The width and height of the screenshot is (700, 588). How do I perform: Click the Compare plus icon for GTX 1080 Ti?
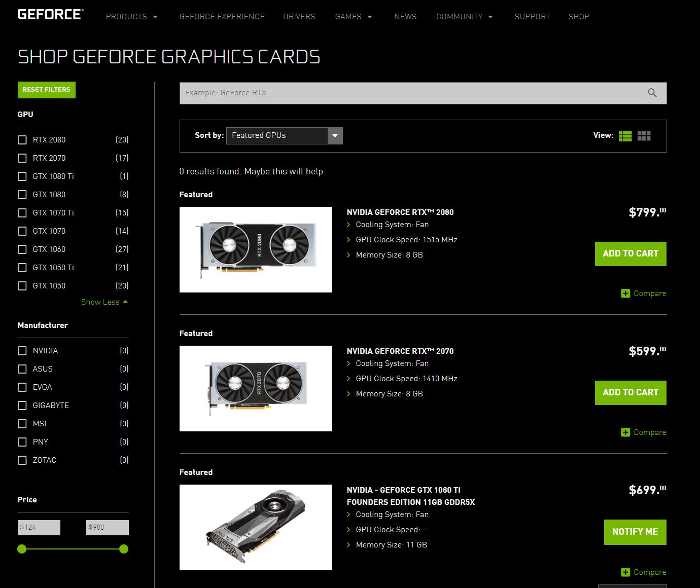[x=625, y=572]
